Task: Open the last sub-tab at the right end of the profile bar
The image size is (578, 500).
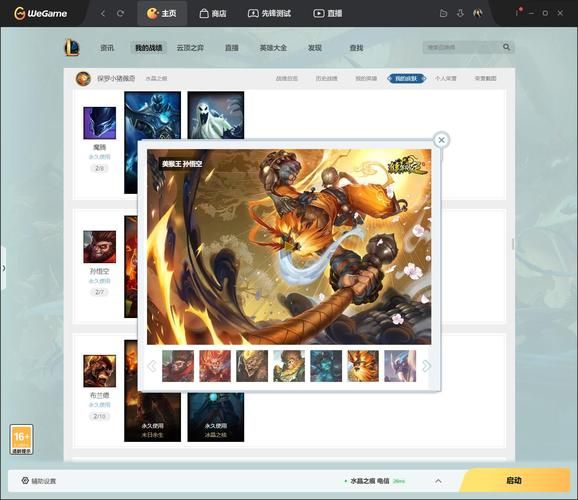Action: [485, 79]
